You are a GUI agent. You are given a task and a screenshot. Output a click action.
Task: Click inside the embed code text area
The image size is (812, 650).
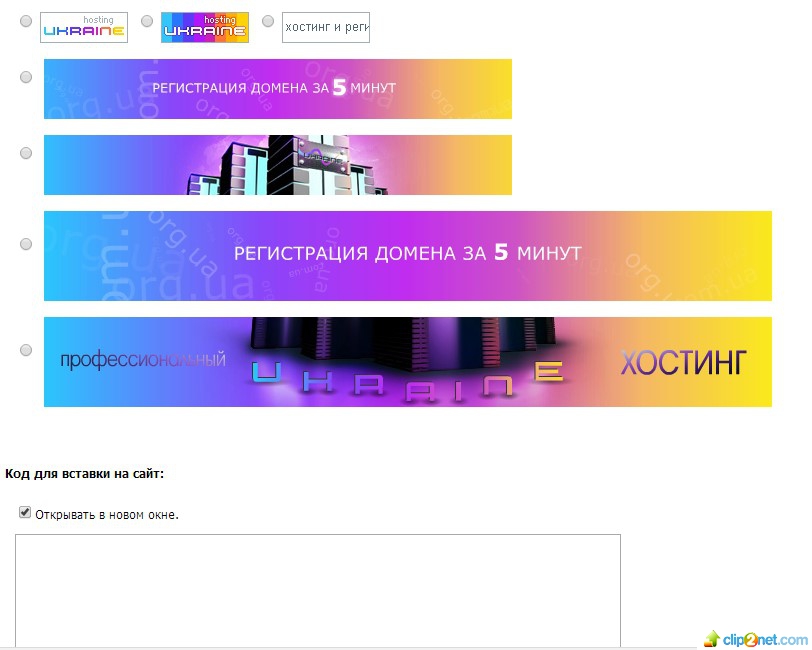[x=317, y=590]
